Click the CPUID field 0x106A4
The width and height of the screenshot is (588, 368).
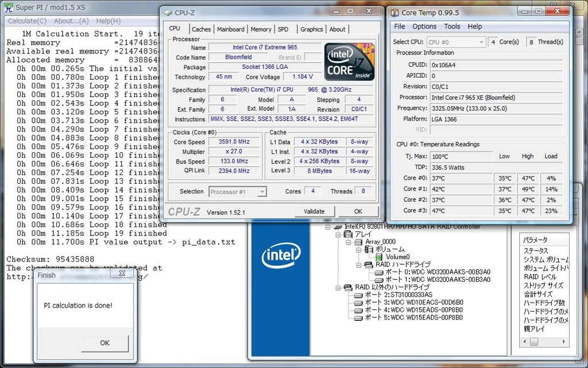pyautogui.click(x=497, y=65)
